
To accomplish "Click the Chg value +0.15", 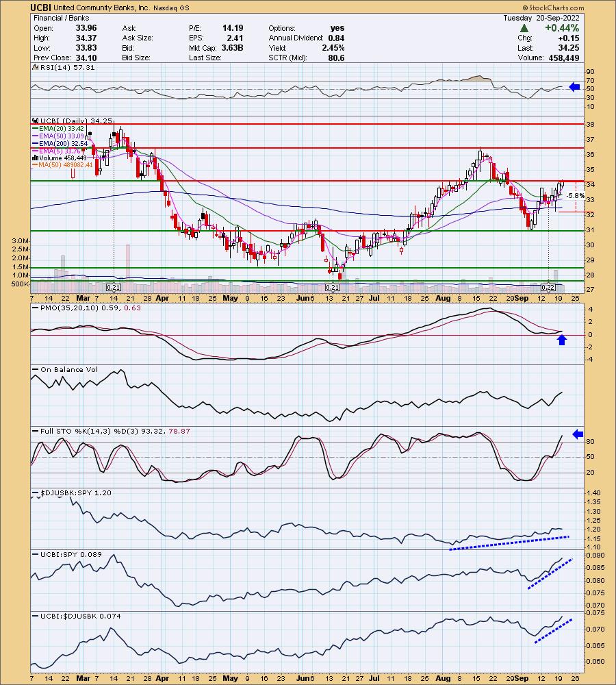I will 569,38.
